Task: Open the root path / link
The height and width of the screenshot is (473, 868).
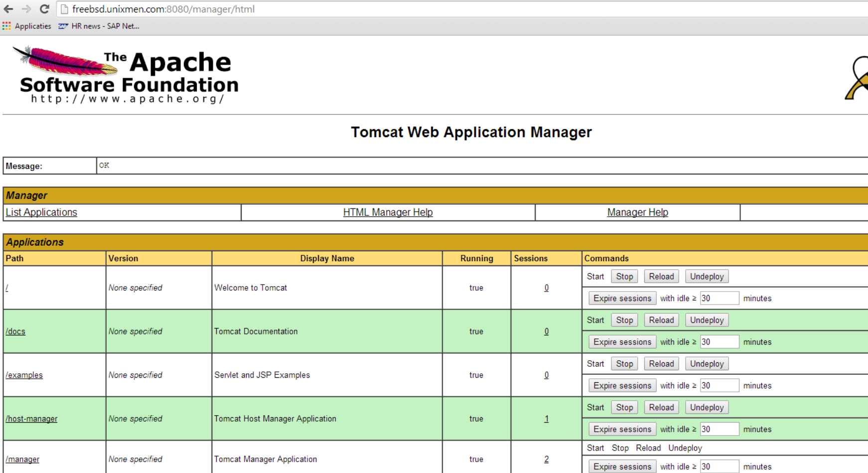Action: click(x=7, y=288)
